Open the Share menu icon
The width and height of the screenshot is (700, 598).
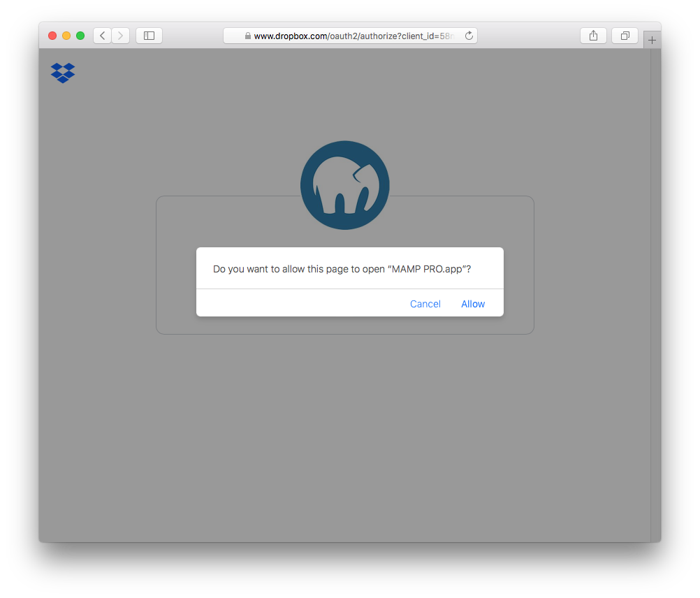593,35
